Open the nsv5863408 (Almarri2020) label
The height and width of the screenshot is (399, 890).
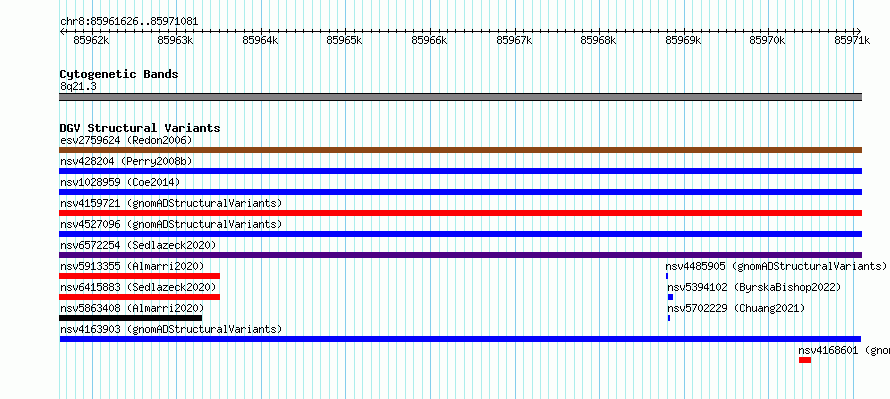pyautogui.click(x=132, y=308)
